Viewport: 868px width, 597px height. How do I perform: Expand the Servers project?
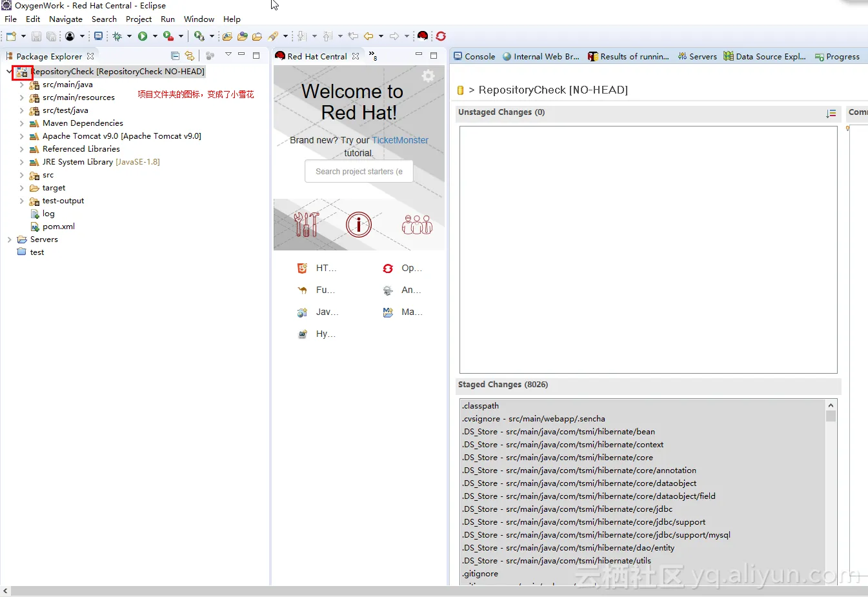(9, 239)
